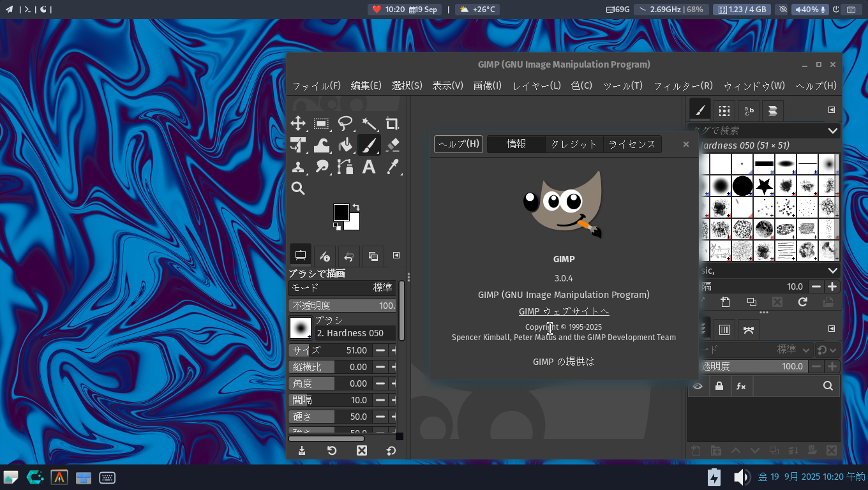The image size is (868, 490).
Task: Open the Layer (レイヤー) menu
Action: pyautogui.click(x=537, y=85)
